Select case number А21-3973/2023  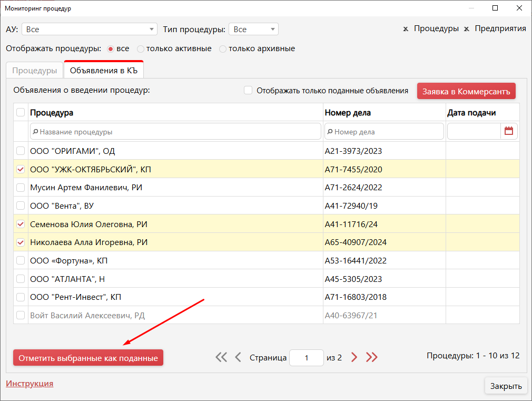353,151
